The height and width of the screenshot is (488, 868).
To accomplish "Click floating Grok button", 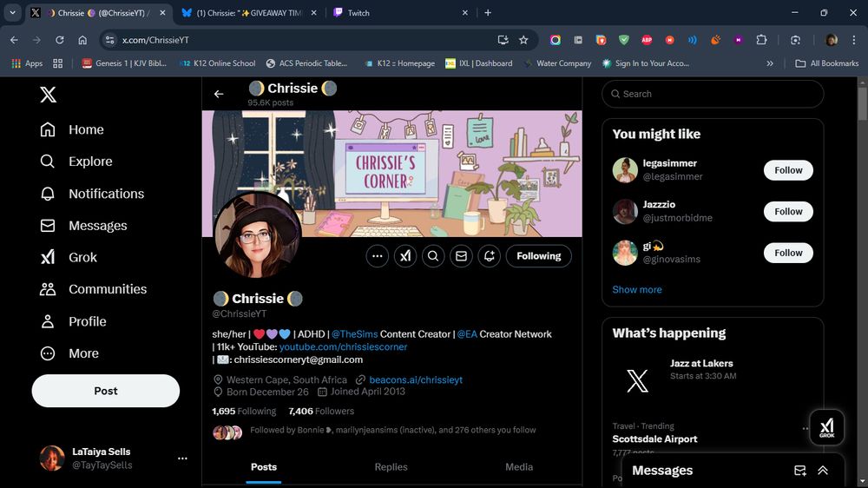I will pos(826,427).
